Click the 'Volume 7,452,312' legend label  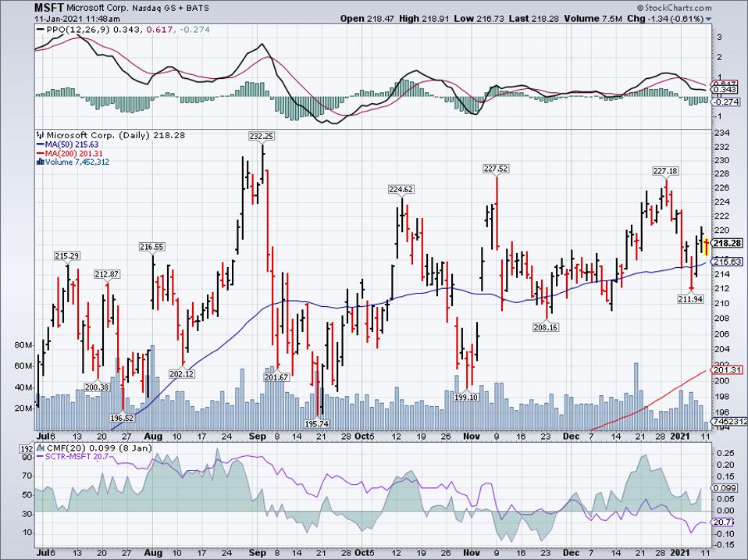[x=77, y=162]
